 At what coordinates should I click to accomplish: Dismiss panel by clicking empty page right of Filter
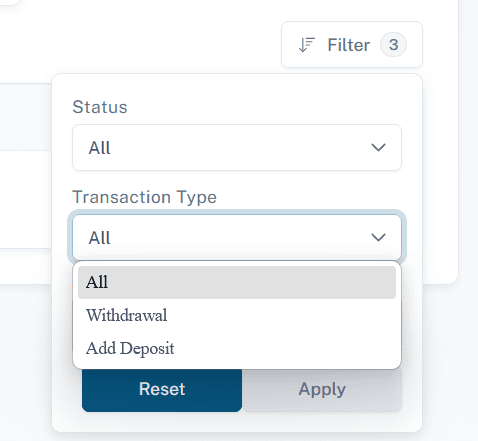click(x=440, y=45)
